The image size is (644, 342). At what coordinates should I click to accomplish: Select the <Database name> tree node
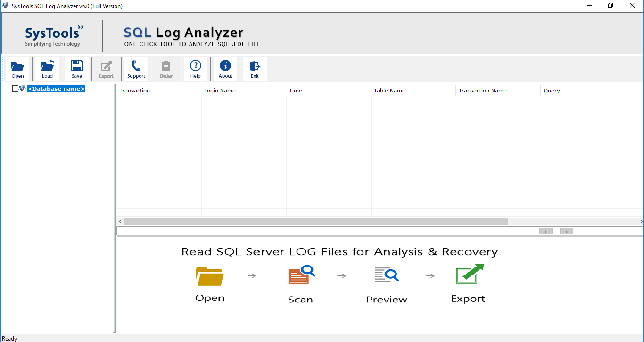(x=57, y=89)
